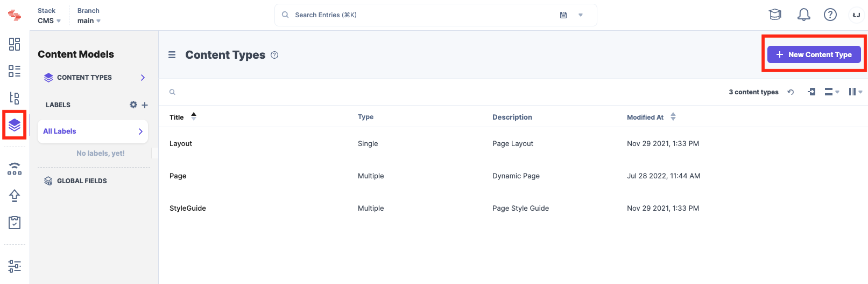Open the Stack CMS dropdown
The height and width of the screenshot is (284, 868).
[x=49, y=20]
